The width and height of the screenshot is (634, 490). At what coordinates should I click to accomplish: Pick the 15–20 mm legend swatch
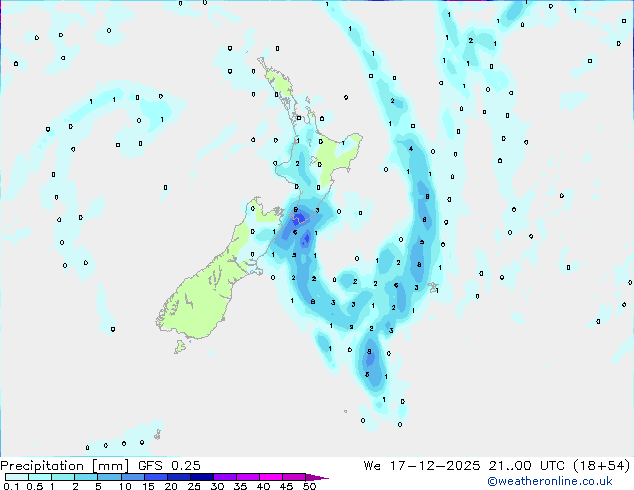pos(155,477)
